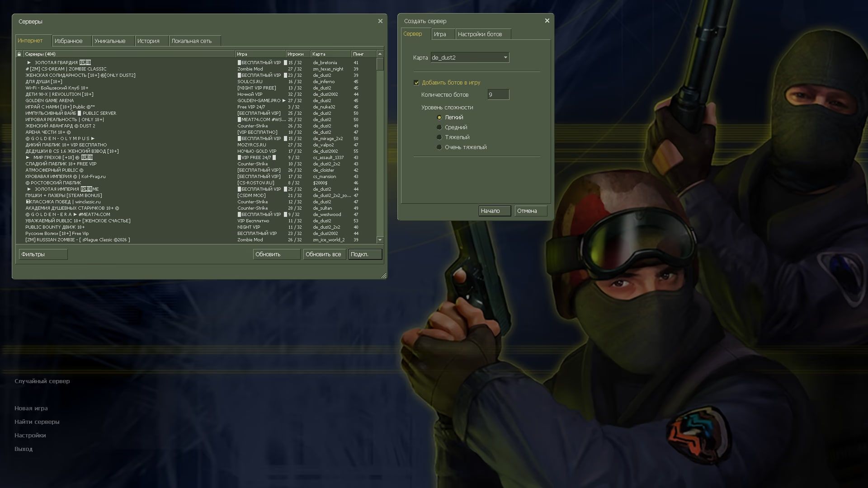Open Настройки ботов tab
The height and width of the screenshot is (488, 868).
[483, 34]
